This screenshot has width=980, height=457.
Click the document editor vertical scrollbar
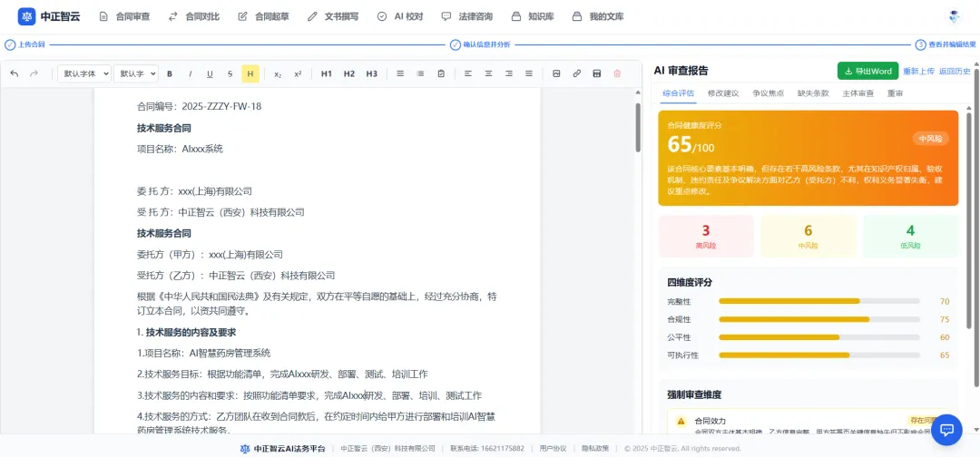pyautogui.click(x=638, y=127)
